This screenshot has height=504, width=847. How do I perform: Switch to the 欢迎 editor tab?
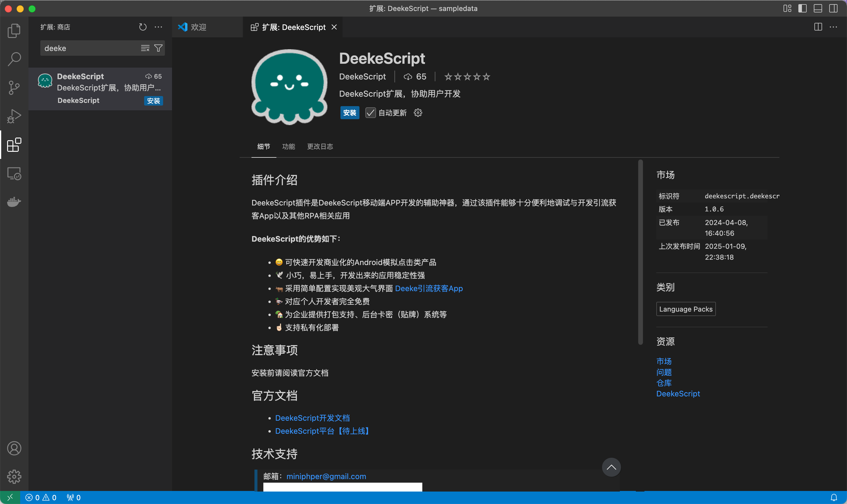[198, 27]
